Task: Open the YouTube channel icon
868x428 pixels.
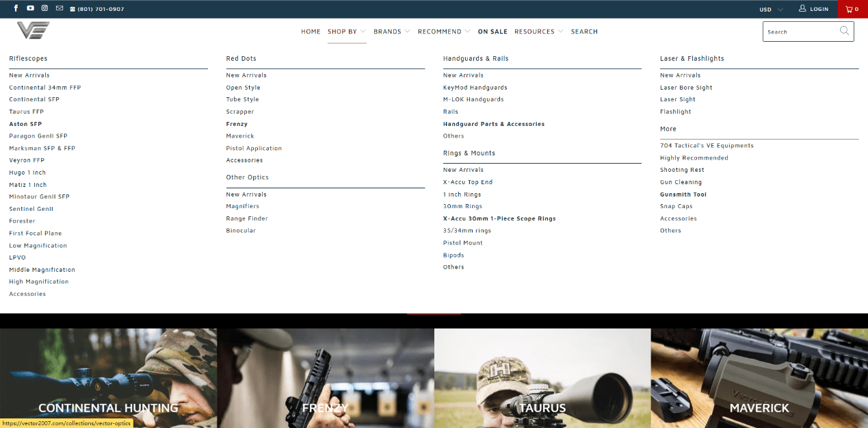Action: coord(30,9)
